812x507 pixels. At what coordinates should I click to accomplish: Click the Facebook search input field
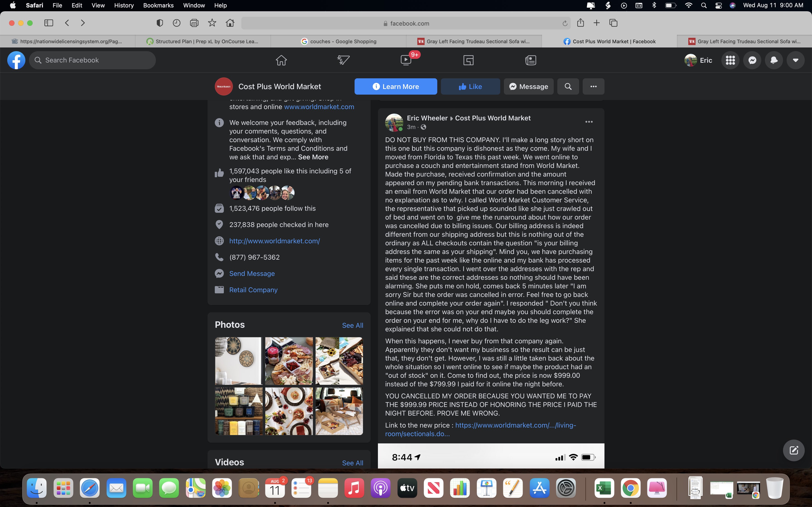click(94, 60)
